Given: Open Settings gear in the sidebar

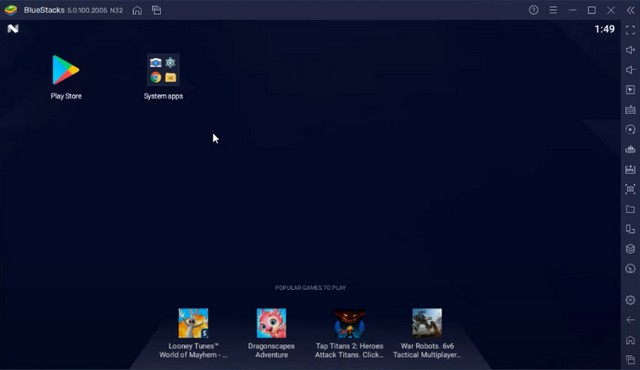Looking at the screenshot, I should pyautogui.click(x=630, y=300).
